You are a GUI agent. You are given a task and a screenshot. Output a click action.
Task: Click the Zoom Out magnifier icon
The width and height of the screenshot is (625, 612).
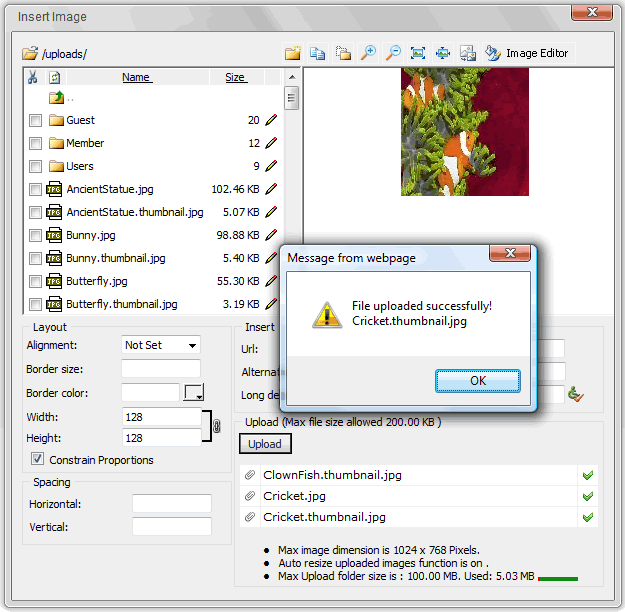point(393,53)
